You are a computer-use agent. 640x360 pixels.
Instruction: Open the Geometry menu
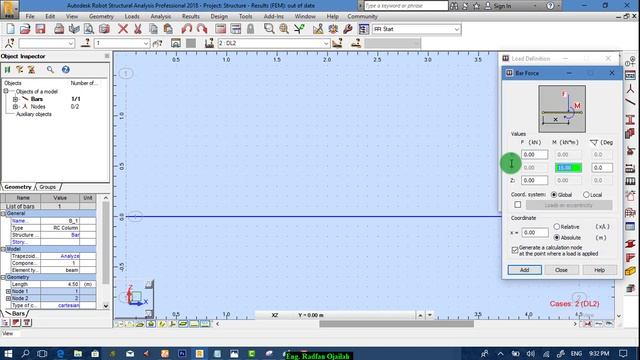coord(101,16)
